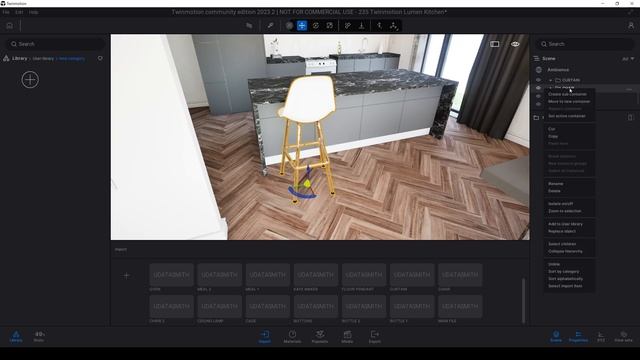Click the Ambience globe icon in Scene

click(x=538, y=70)
